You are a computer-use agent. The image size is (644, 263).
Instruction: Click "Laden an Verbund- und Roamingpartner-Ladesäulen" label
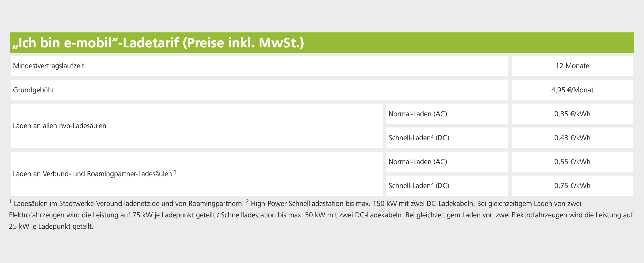point(92,174)
